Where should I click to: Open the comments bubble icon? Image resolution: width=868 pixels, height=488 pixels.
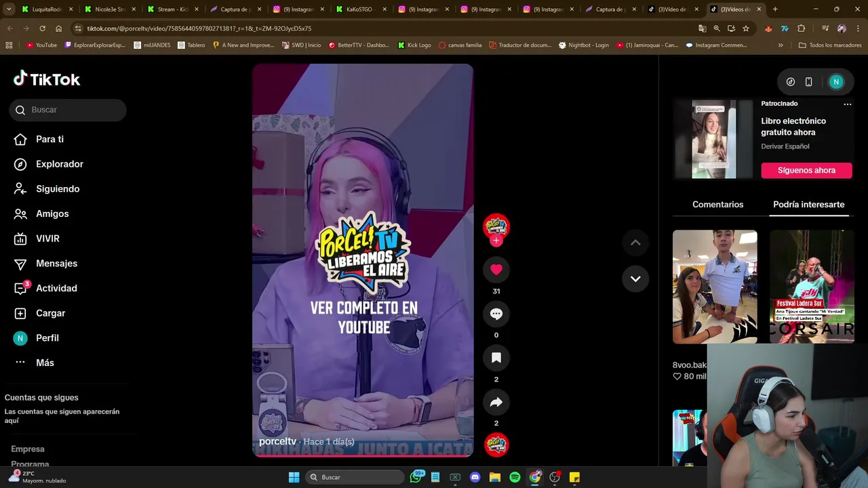coord(496,314)
